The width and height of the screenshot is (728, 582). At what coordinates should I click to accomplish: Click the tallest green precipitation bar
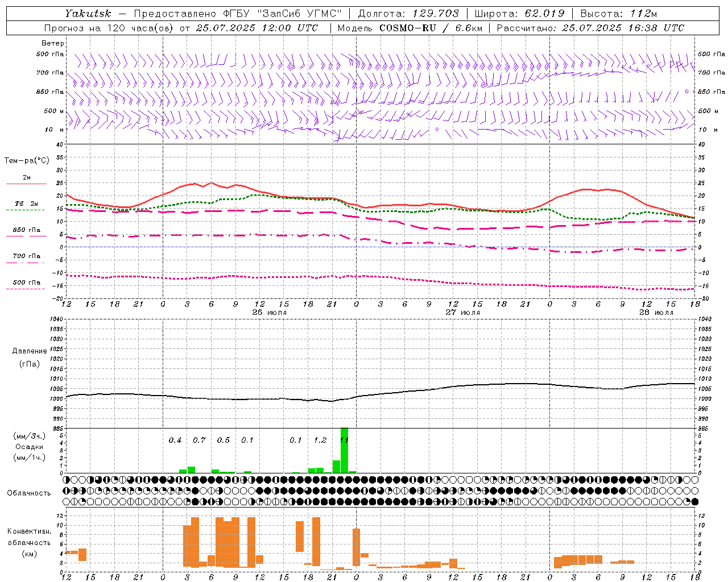[344, 450]
